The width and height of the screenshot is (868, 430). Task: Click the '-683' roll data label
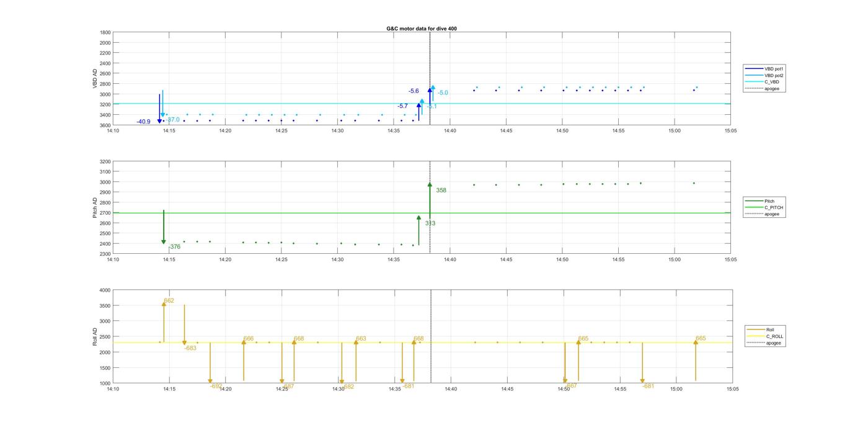click(x=190, y=349)
